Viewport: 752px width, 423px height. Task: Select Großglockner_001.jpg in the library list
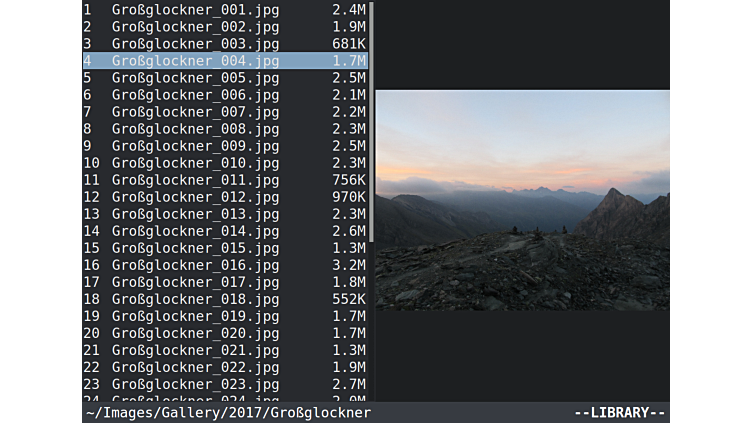tap(195, 10)
